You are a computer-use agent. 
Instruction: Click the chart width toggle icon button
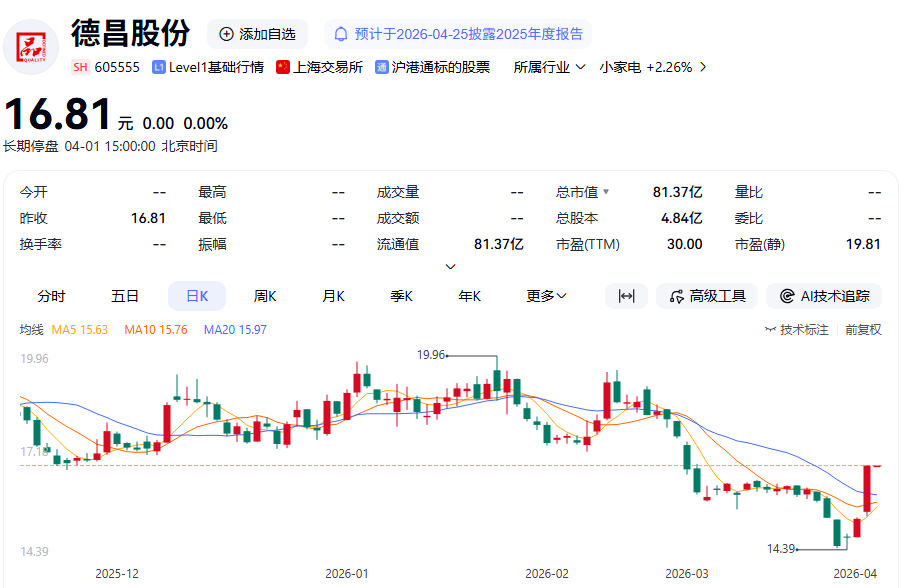627,296
